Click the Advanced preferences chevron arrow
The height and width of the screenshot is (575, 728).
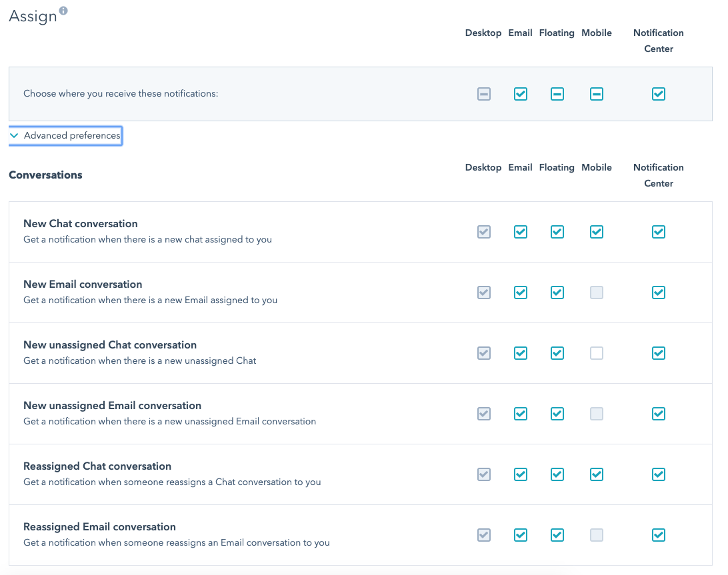click(14, 135)
